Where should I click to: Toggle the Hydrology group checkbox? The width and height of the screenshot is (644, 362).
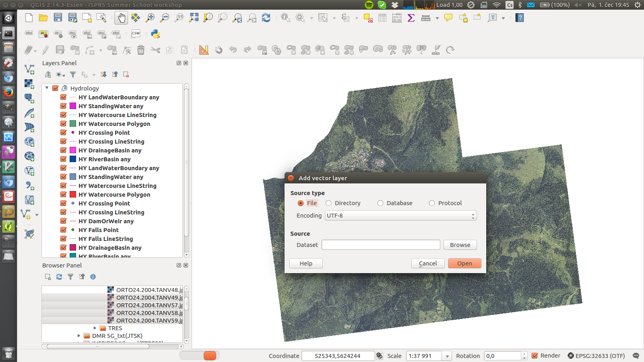click(x=56, y=88)
